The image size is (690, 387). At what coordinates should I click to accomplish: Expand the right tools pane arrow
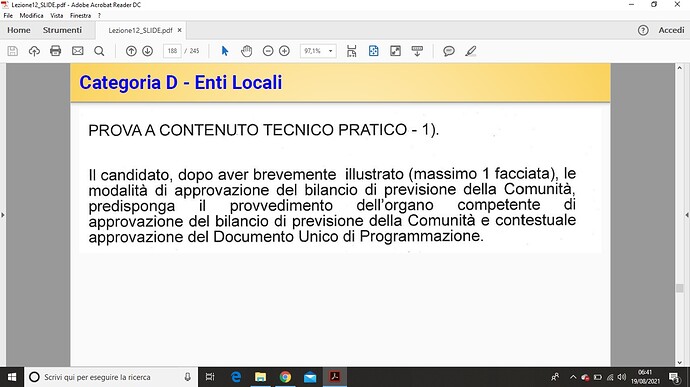687,215
